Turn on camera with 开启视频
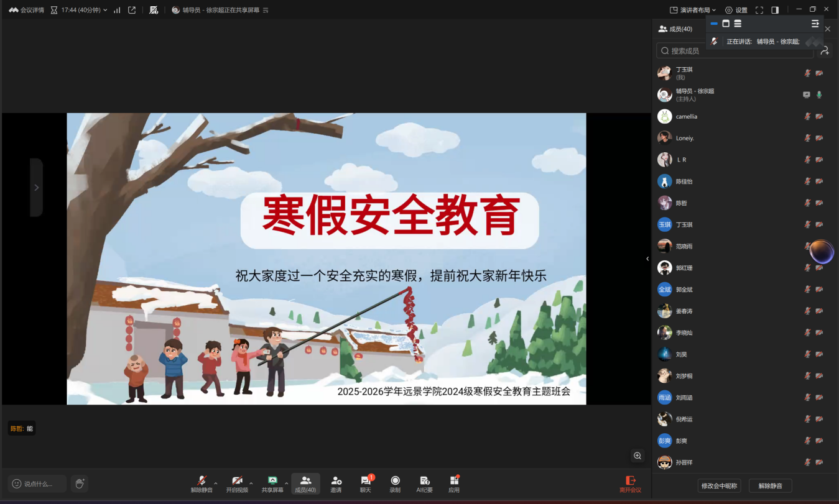This screenshot has width=839, height=504. click(x=237, y=483)
